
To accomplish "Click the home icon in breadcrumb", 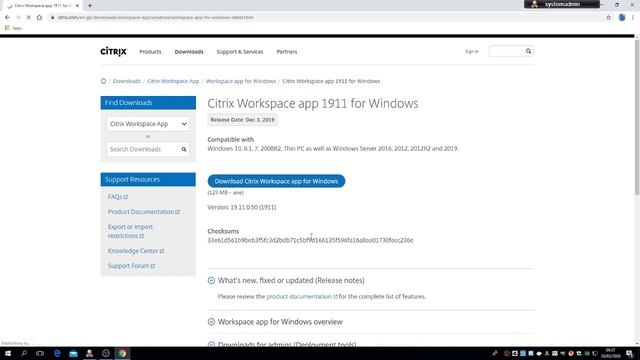I will (x=103, y=81).
